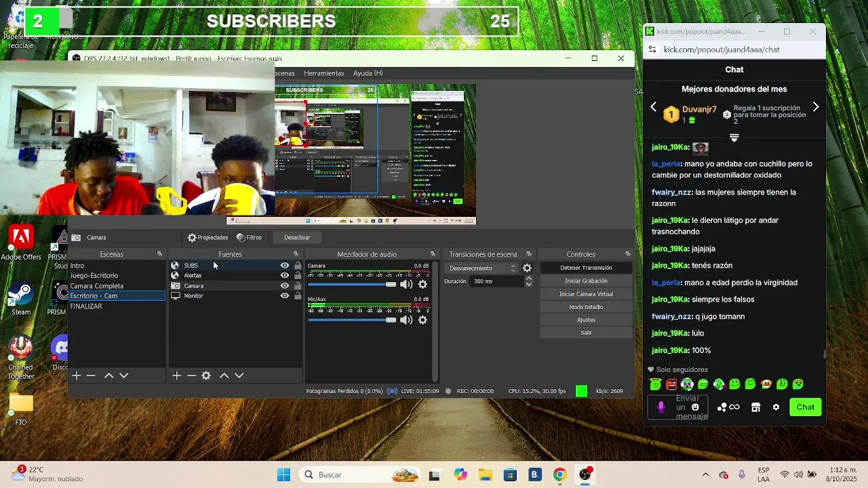Open the Desvanecimiento transition dropdown
This screenshot has height=488, width=868.
pyautogui.click(x=481, y=268)
